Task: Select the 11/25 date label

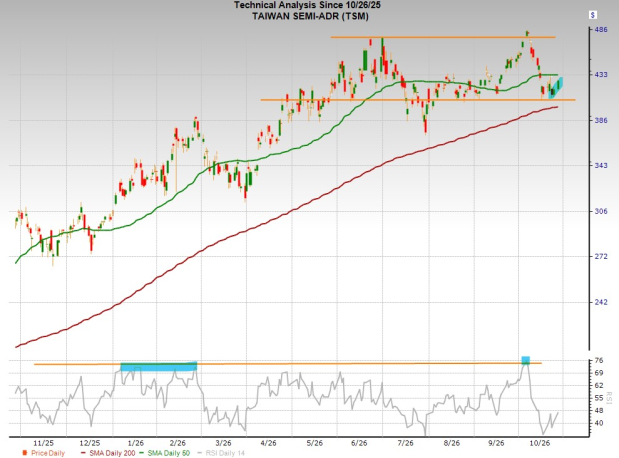Action: click(43, 443)
